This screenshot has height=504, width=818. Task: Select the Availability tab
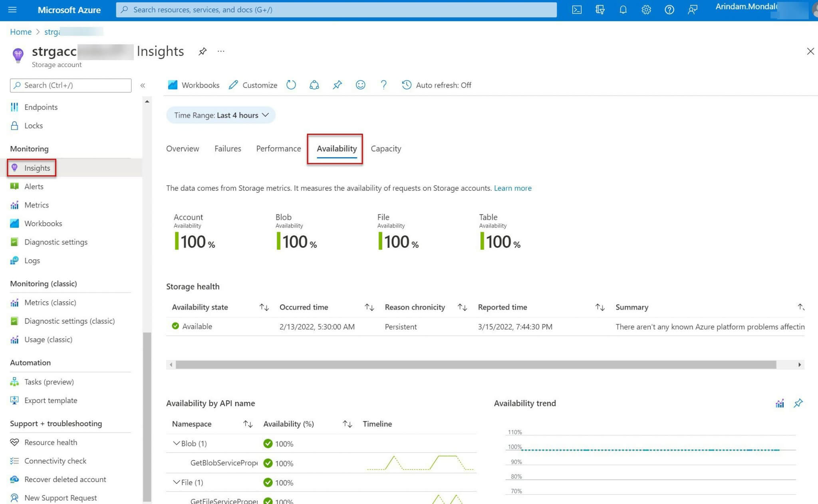[336, 148]
